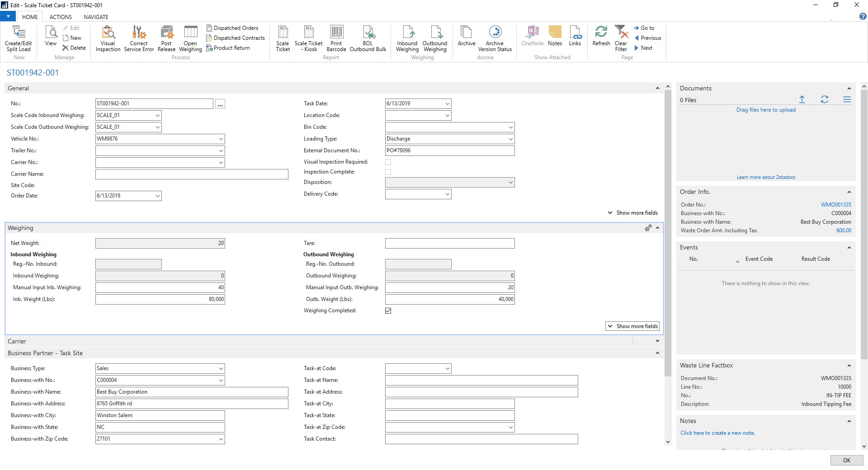
Task: Show more fields in General section
Action: click(632, 212)
